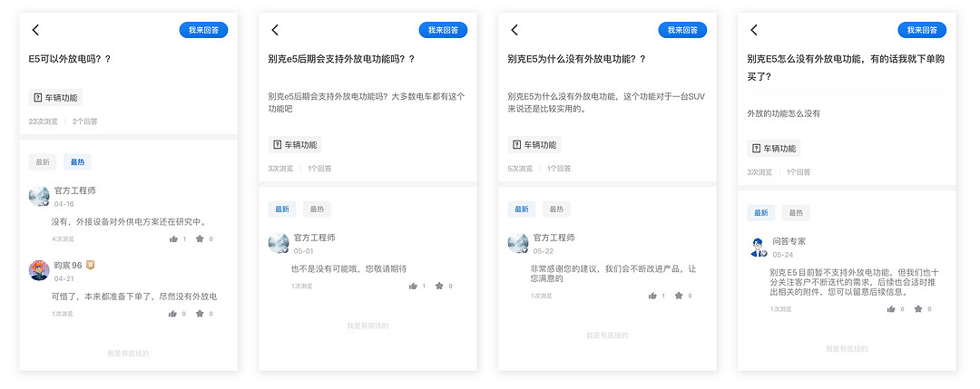Click 问答专家 username

click(789, 241)
